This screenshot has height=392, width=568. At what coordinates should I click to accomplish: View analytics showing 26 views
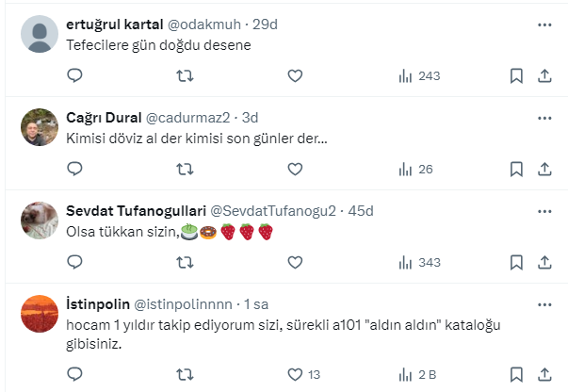click(x=416, y=170)
